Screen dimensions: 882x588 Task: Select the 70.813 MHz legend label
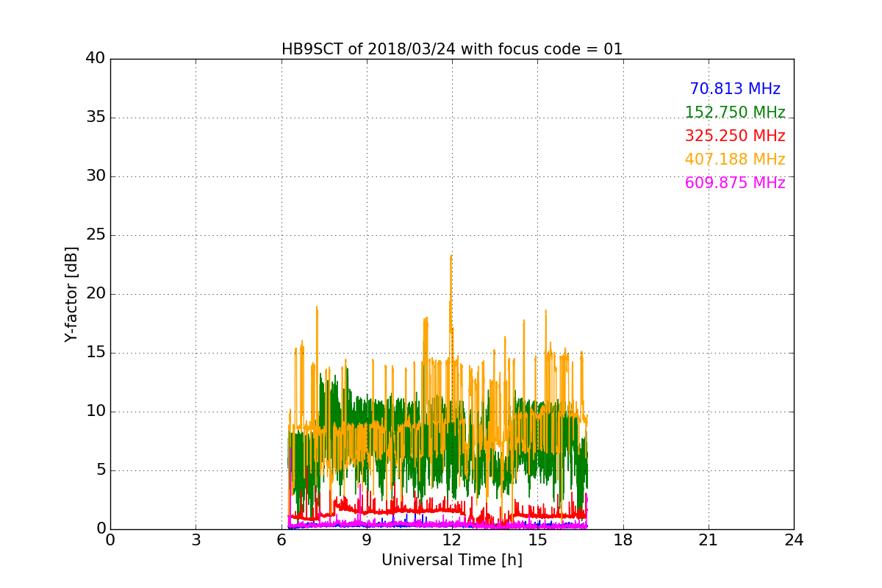[x=735, y=89]
